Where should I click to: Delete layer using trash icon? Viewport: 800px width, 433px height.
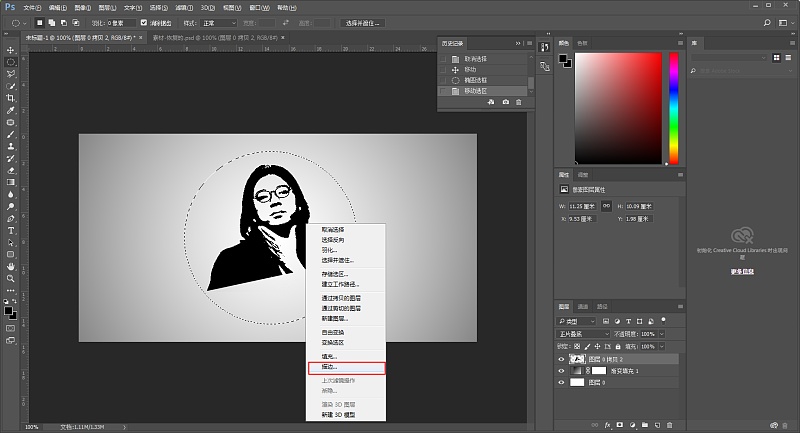(x=670, y=425)
